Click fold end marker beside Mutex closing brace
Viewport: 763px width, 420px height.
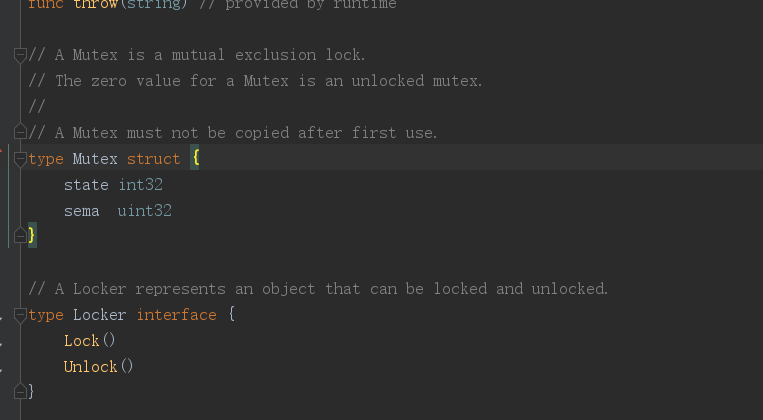(20, 236)
